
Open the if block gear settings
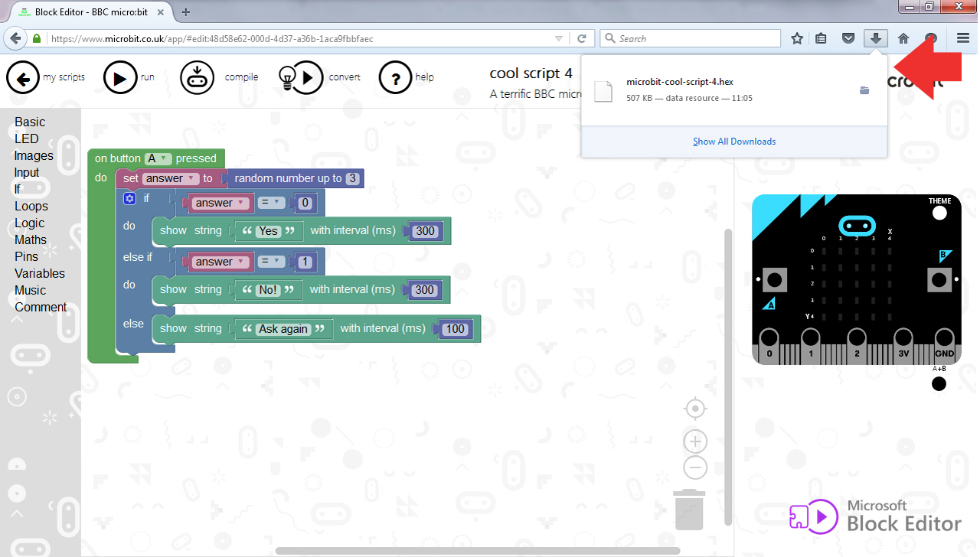click(129, 199)
